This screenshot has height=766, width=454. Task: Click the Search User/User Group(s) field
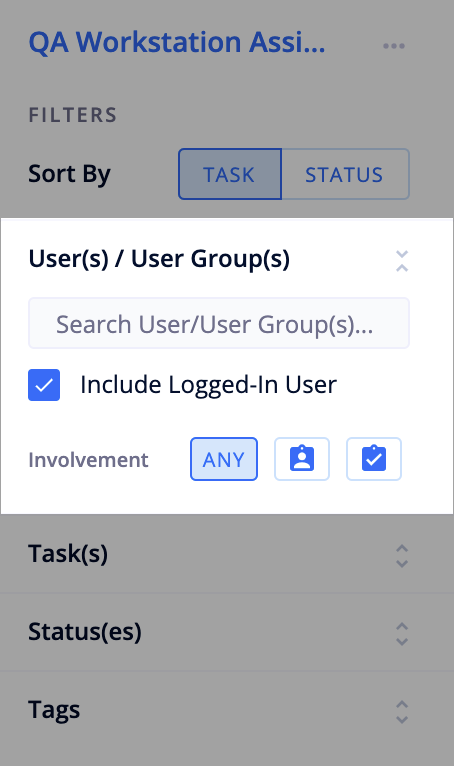219,323
